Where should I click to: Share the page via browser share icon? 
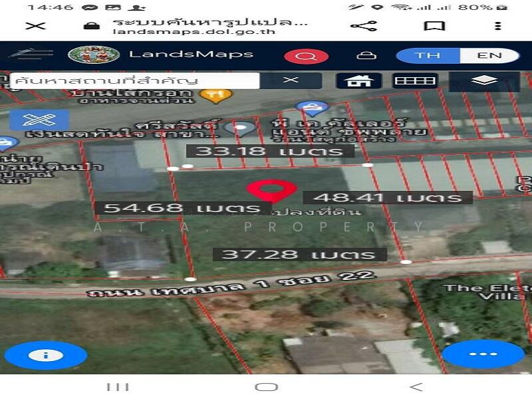pos(363,26)
